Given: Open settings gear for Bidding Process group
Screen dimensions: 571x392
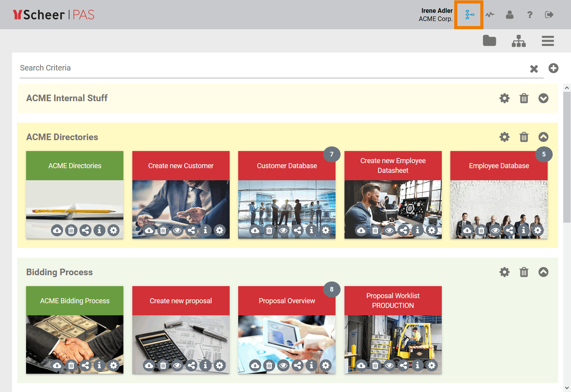Looking at the screenshot, I should click(x=504, y=272).
